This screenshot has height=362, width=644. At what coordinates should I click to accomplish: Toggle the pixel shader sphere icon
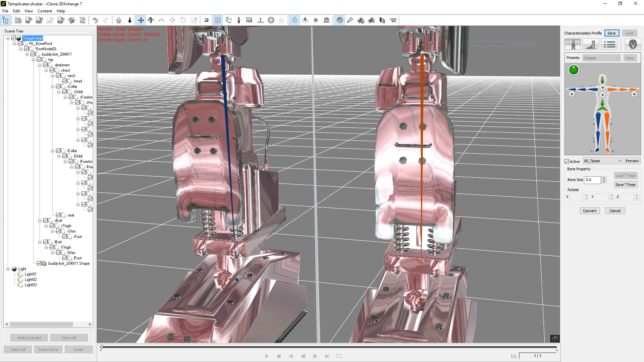coord(340,20)
